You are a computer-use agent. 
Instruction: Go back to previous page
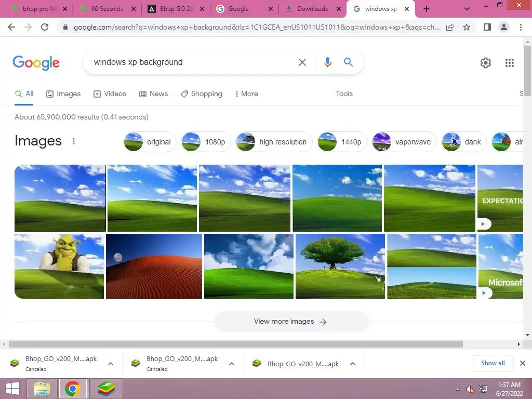(11, 27)
